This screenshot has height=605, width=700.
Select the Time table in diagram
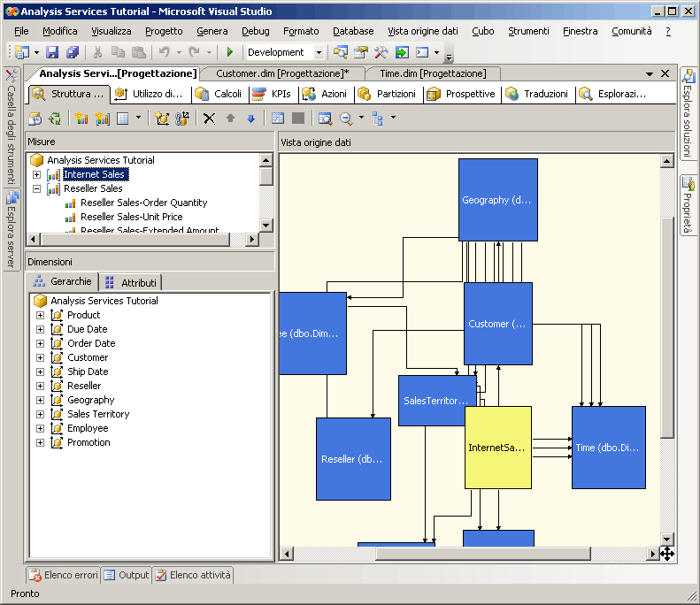click(609, 448)
